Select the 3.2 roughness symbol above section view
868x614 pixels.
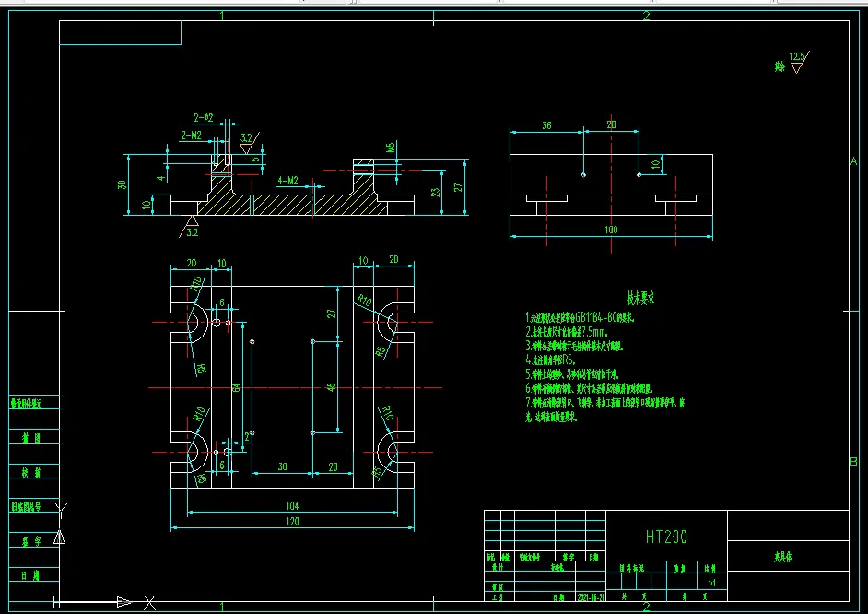(249, 143)
